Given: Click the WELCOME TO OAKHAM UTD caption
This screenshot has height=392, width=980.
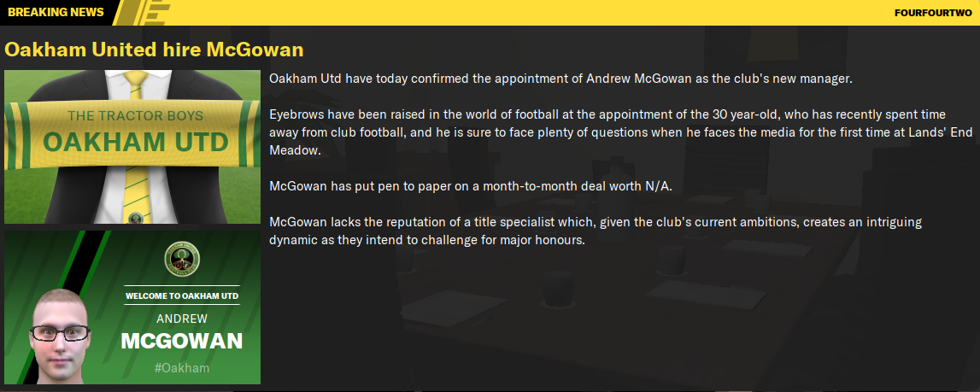Looking at the screenshot, I should click(x=181, y=295).
